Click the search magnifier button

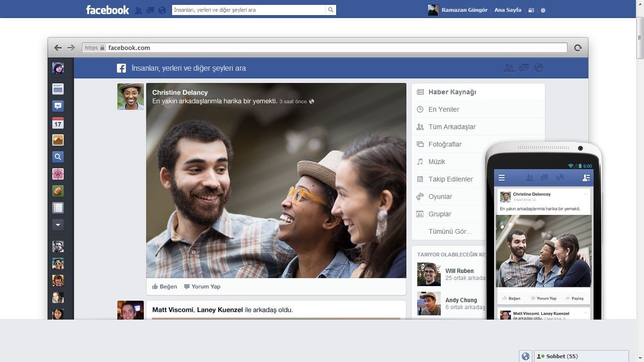(331, 9)
